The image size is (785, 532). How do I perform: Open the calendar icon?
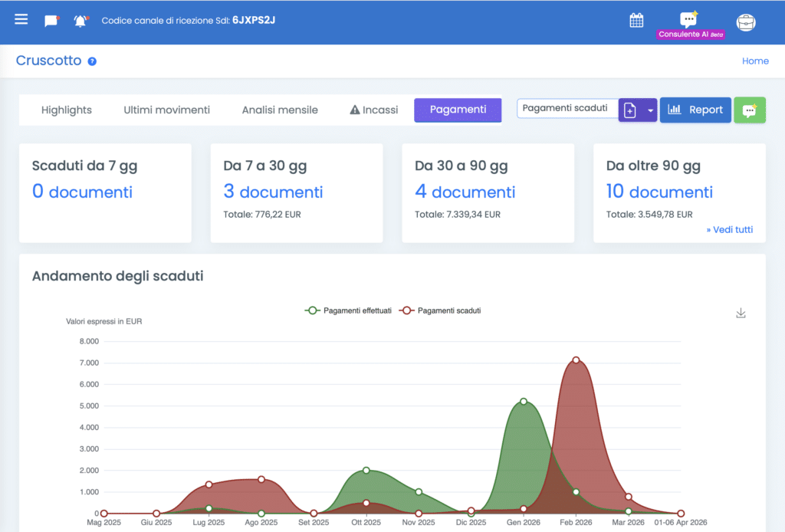coord(636,20)
